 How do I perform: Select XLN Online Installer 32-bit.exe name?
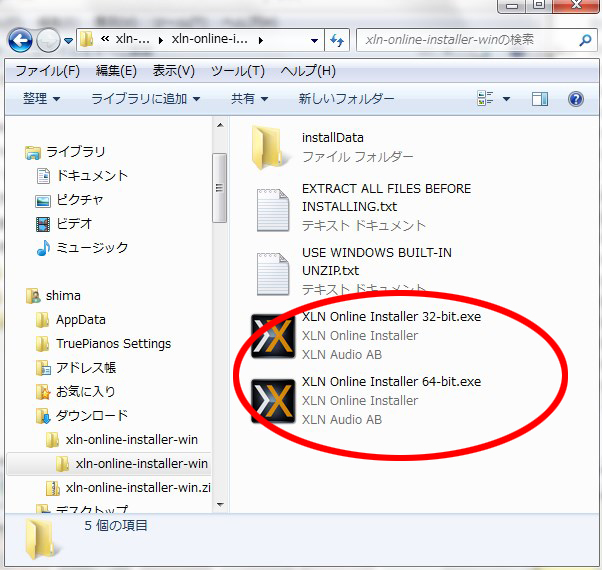click(x=391, y=317)
